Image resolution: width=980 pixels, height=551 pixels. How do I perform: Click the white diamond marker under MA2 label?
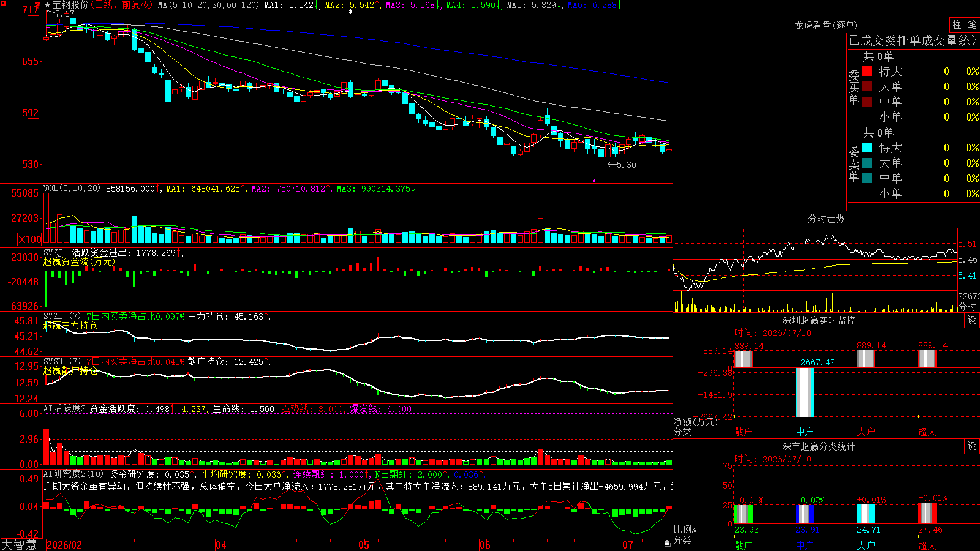[x=351, y=12]
